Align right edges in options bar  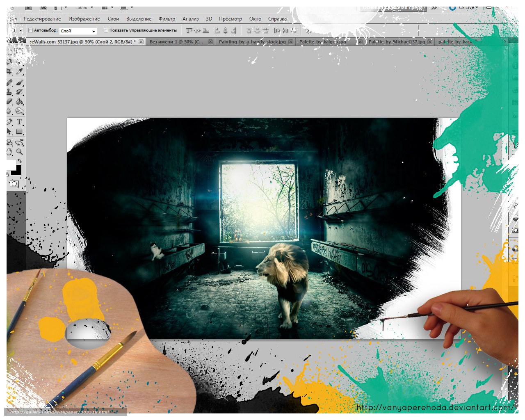point(234,30)
